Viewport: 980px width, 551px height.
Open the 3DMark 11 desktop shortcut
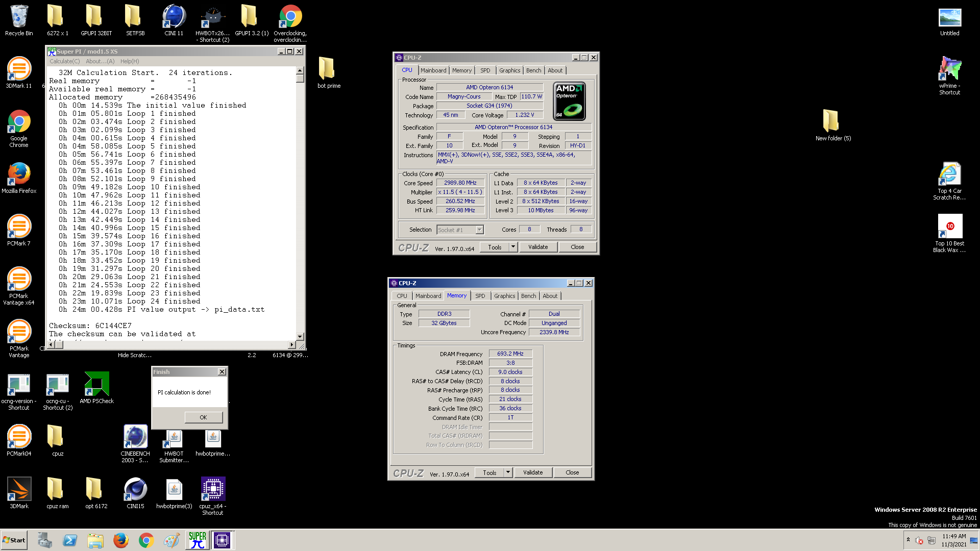point(19,73)
